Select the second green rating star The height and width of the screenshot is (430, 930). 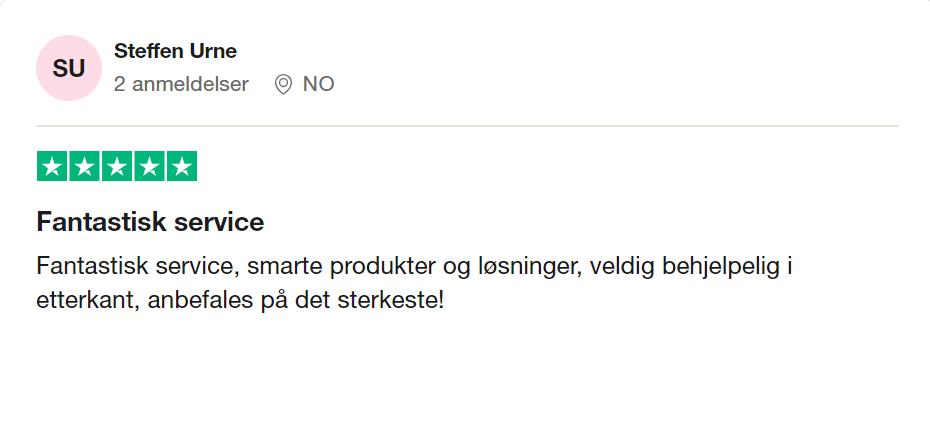pyautogui.click(x=84, y=166)
